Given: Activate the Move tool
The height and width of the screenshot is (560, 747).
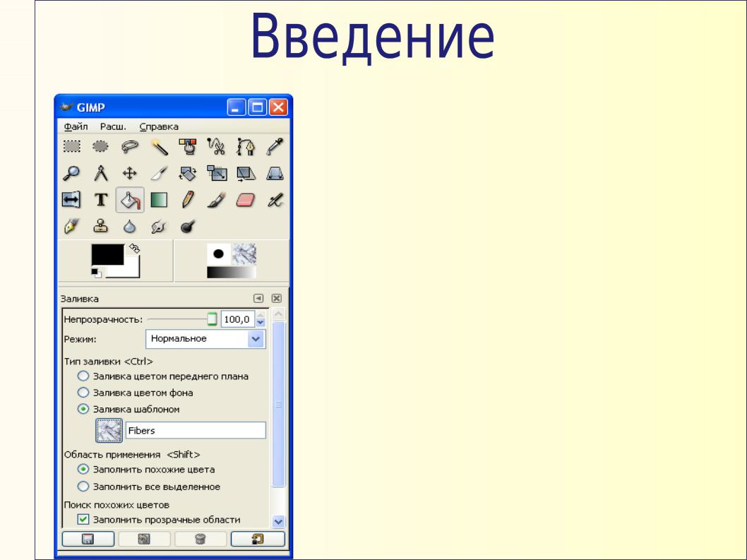Looking at the screenshot, I should tap(130, 173).
